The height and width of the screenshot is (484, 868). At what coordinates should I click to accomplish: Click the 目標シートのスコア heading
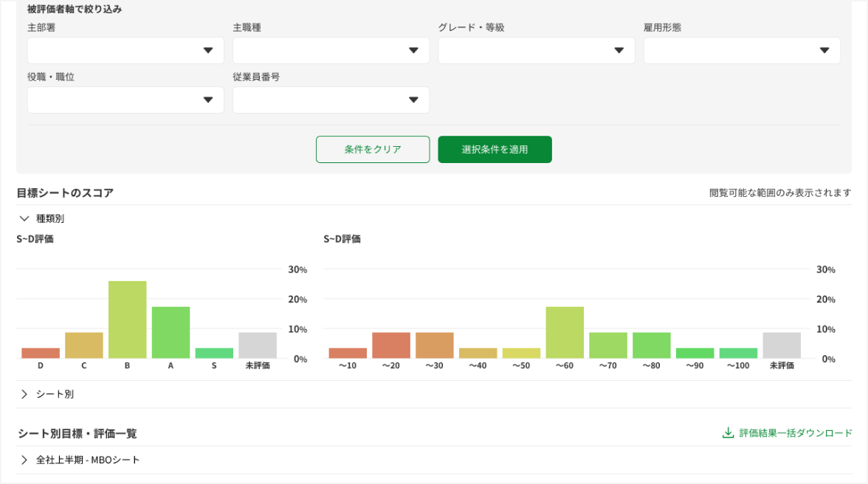click(x=65, y=193)
